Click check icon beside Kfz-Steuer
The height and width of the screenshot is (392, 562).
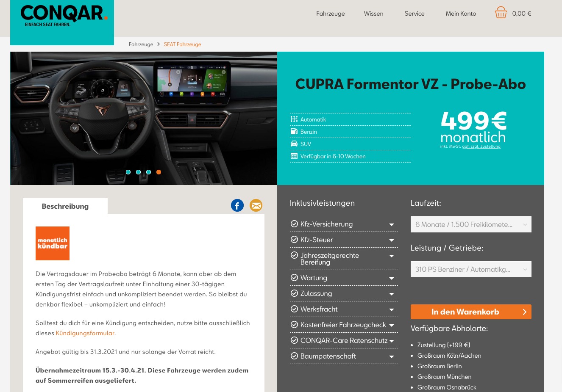[294, 240]
